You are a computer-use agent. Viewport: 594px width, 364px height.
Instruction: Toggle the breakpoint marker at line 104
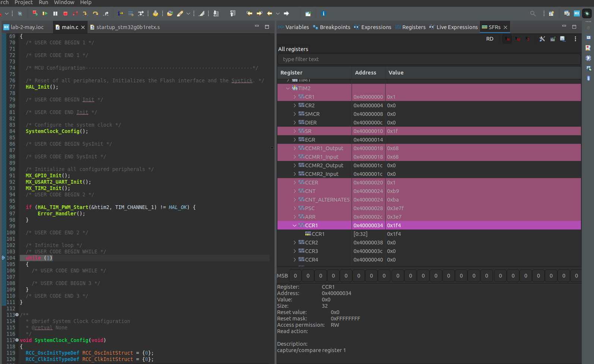coord(3,258)
